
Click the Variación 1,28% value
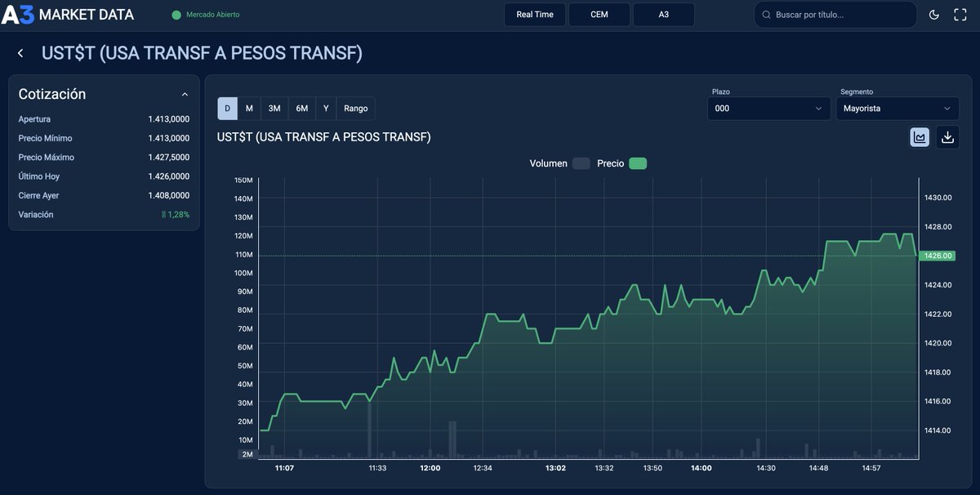pos(176,215)
